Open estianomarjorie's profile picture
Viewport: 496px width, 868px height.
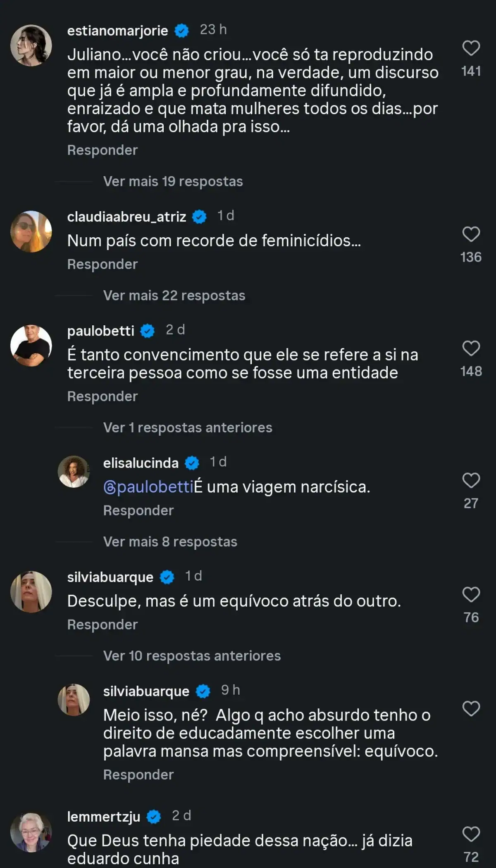point(31,45)
